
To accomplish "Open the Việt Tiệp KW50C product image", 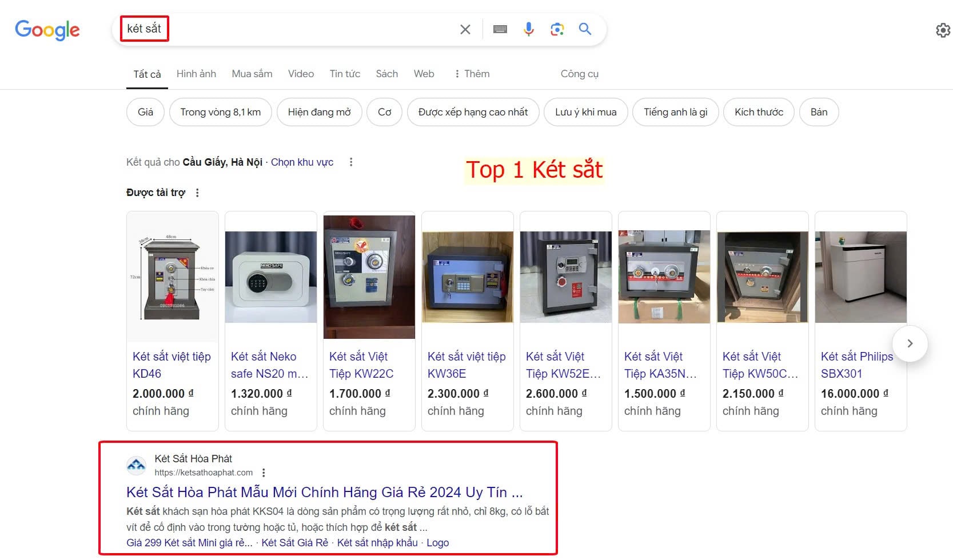I will click(763, 277).
